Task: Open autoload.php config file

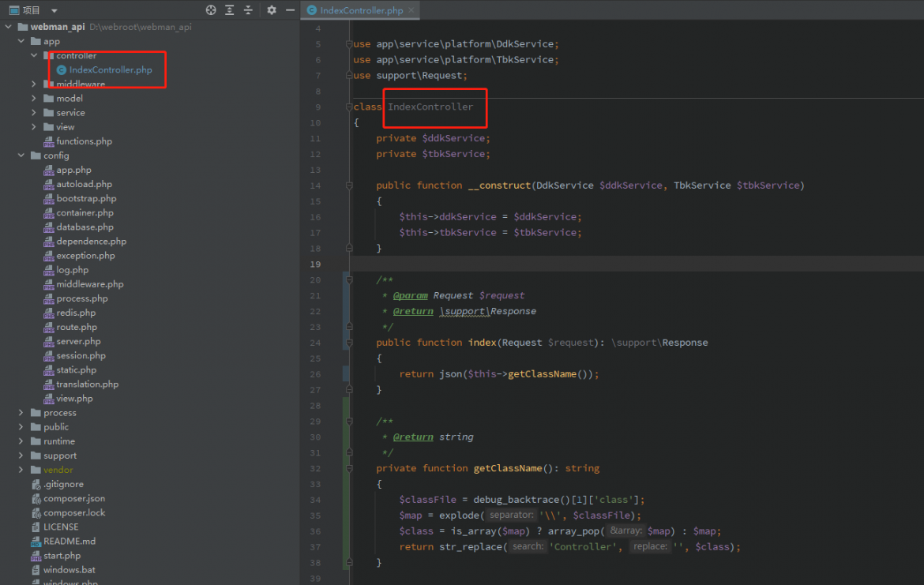Action: [85, 184]
